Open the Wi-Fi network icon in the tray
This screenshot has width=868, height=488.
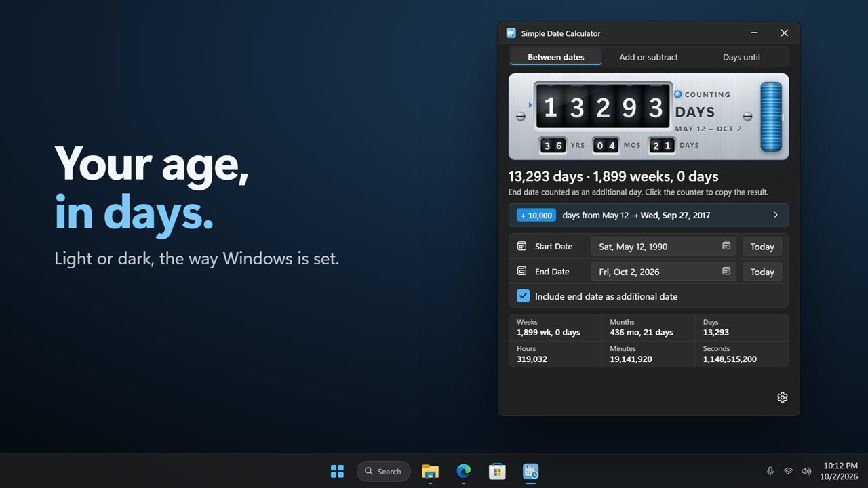(788, 471)
